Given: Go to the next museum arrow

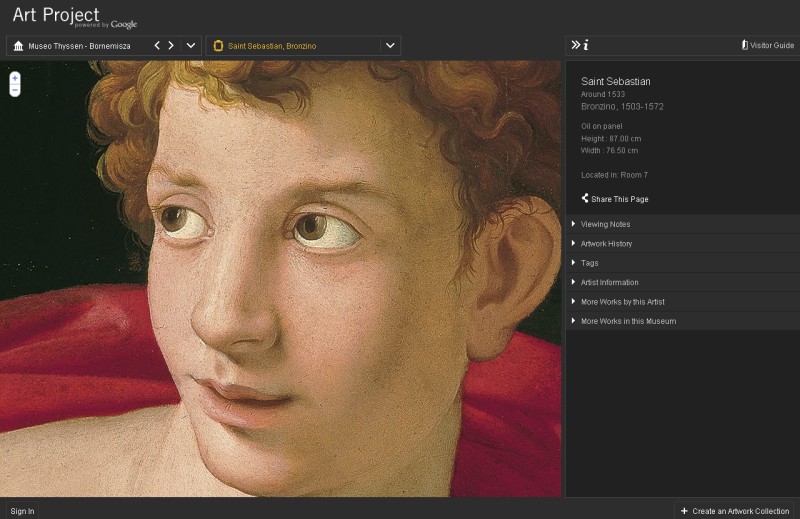Looking at the screenshot, I should tap(171, 46).
